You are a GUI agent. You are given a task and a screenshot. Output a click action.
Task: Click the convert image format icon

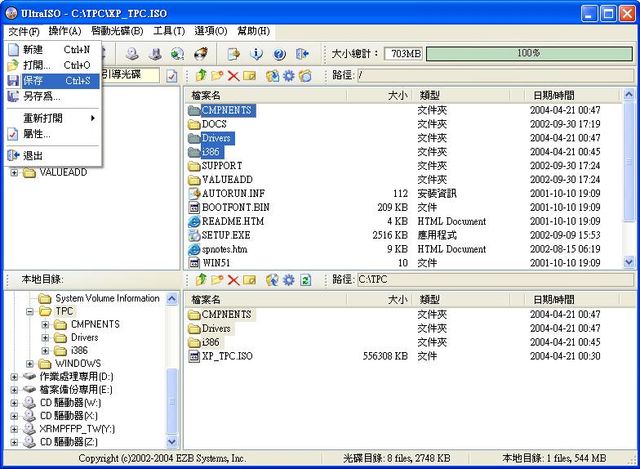tap(178, 54)
